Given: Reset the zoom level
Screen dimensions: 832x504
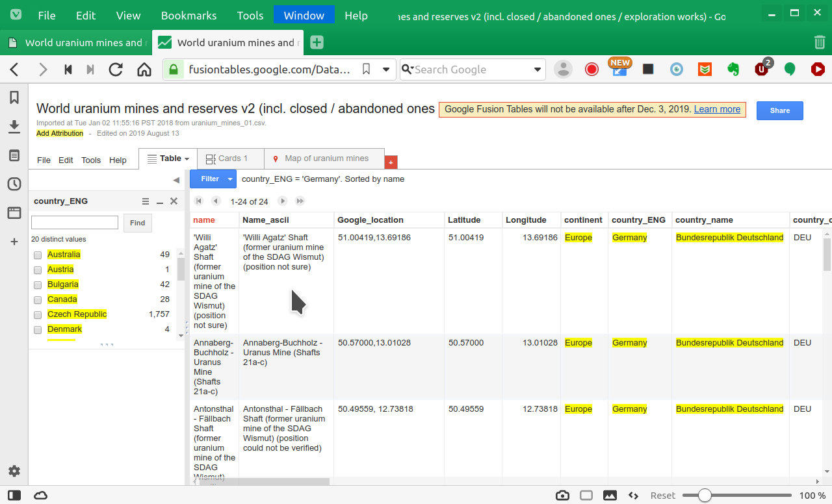Looking at the screenshot, I should point(663,496).
